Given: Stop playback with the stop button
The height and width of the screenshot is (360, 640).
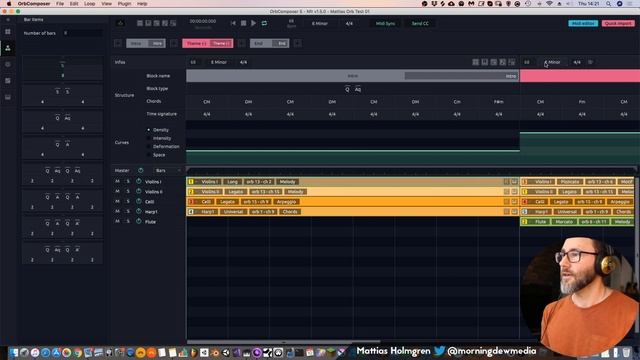Looking at the screenshot, I should 243,23.
